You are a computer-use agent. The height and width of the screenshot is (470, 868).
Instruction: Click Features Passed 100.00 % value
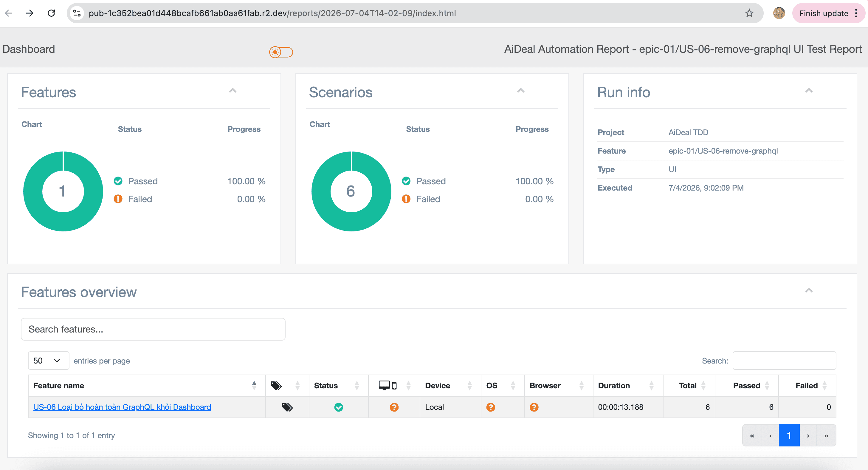pos(246,181)
